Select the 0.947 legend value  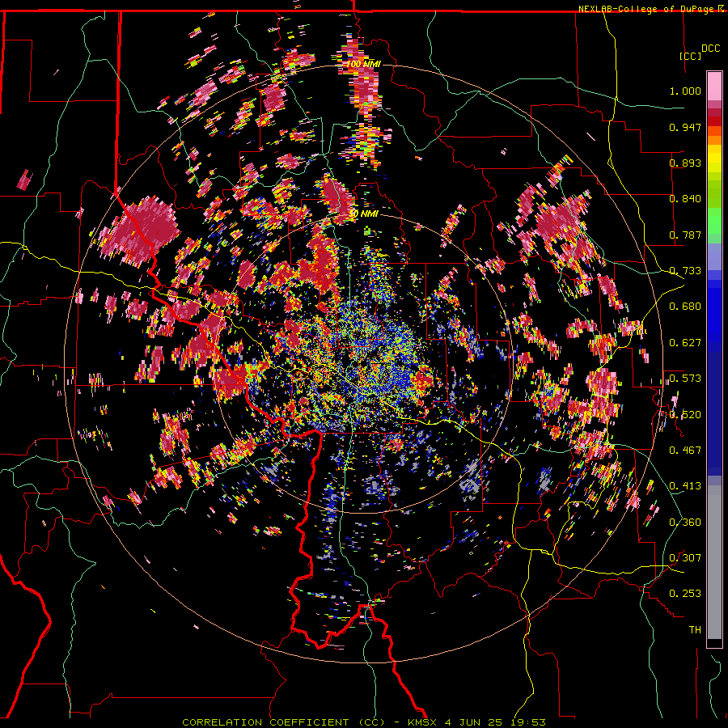685,127
